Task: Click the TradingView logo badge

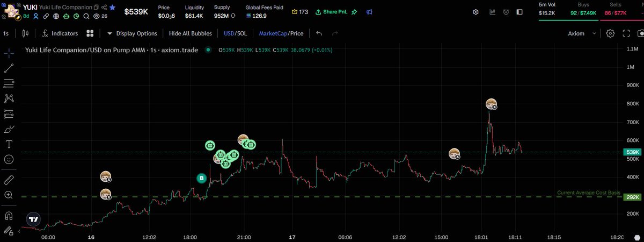Action: 33,219
